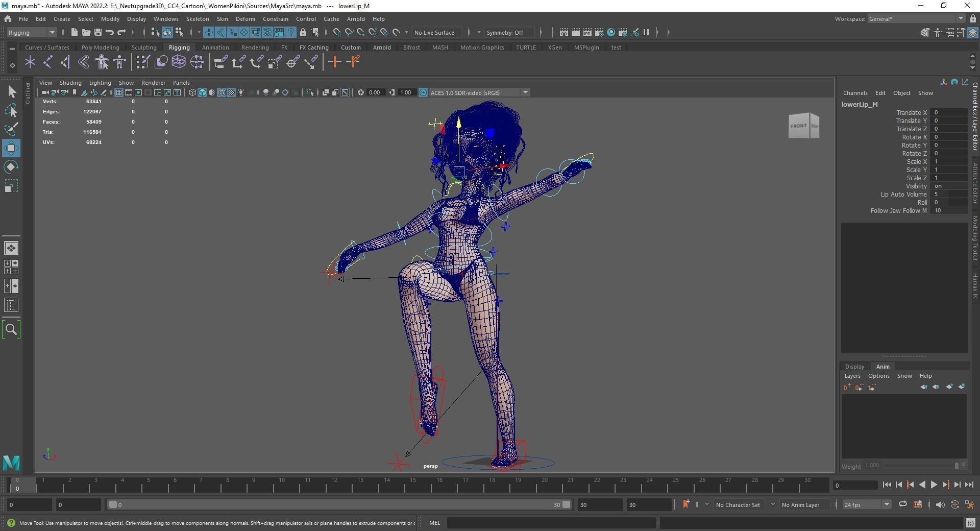This screenshot has height=531, width=980.
Task: Click the Follow Jaw Follow M value field
Action: point(949,210)
